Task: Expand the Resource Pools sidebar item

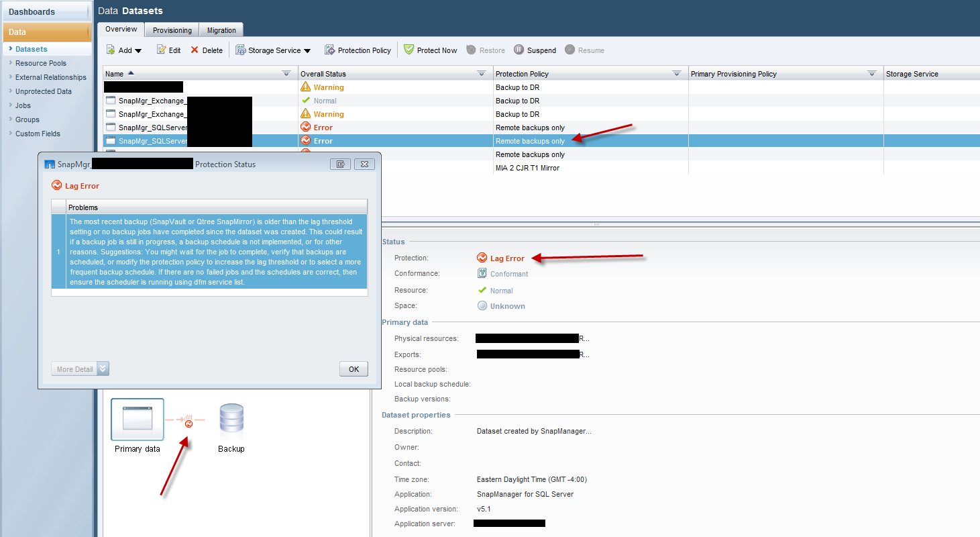Action: click(x=40, y=63)
